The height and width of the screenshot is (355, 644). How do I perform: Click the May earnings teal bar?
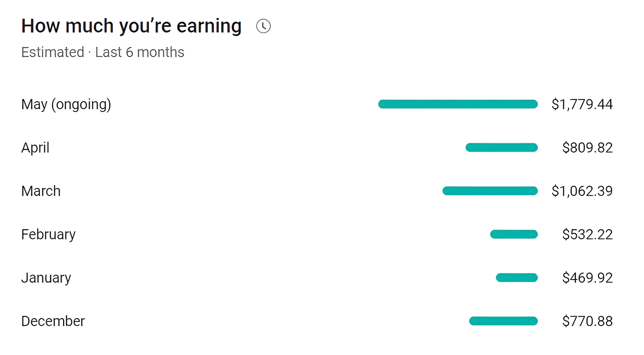pos(458,104)
